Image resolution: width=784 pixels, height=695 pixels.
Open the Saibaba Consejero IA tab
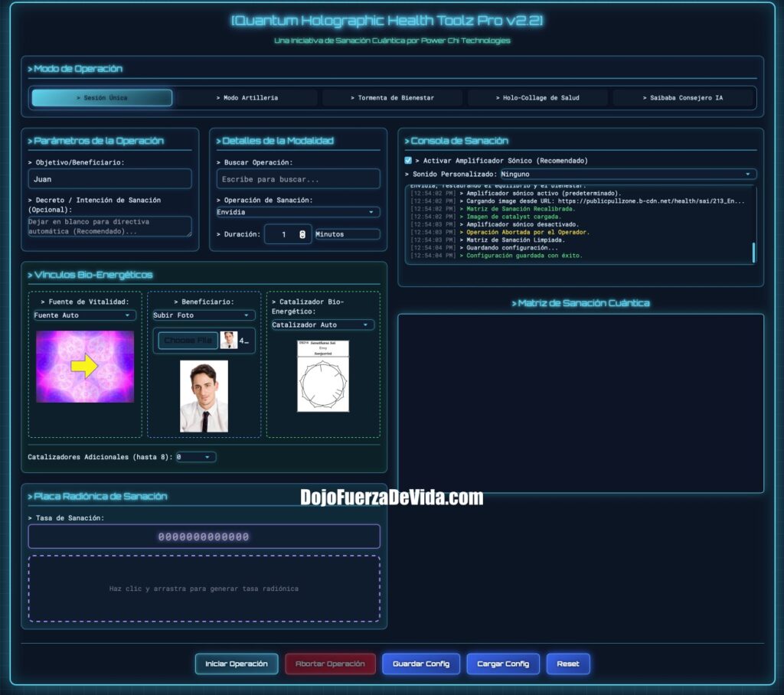683,97
